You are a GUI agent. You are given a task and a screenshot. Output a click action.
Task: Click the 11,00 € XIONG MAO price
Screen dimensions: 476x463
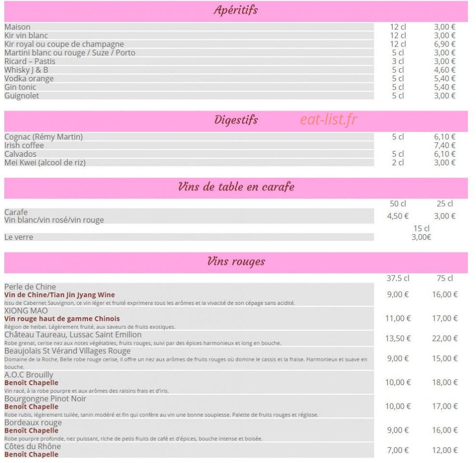(398, 318)
